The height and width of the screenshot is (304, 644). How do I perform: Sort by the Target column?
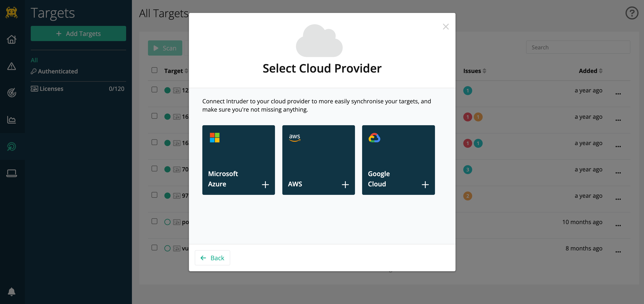coord(176,71)
